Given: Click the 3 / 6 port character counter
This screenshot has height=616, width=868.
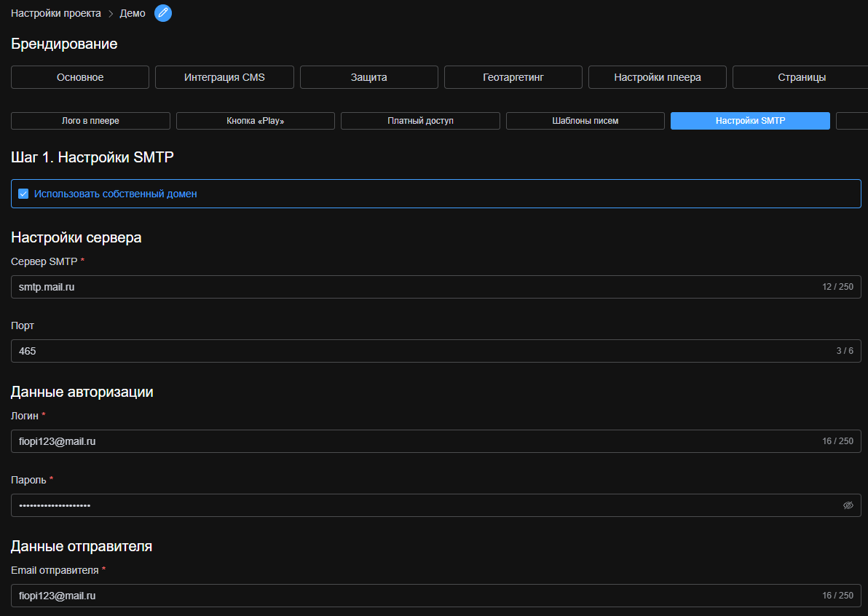Looking at the screenshot, I should pyautogui.click(x=845, y=351).
